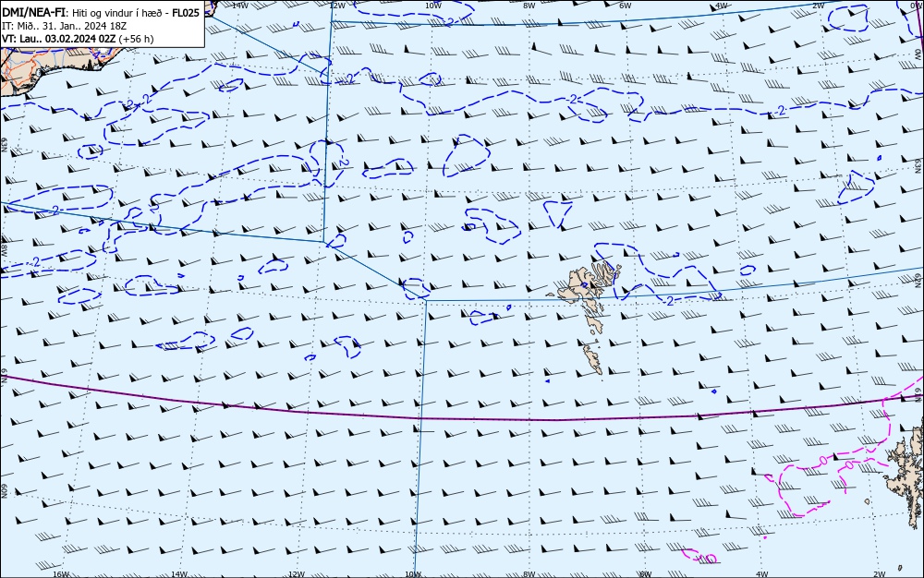Click the "2W" longitude label on the top edge
Image resolution: width=924 pixels, height=578 pixels.
coord(818,5)
